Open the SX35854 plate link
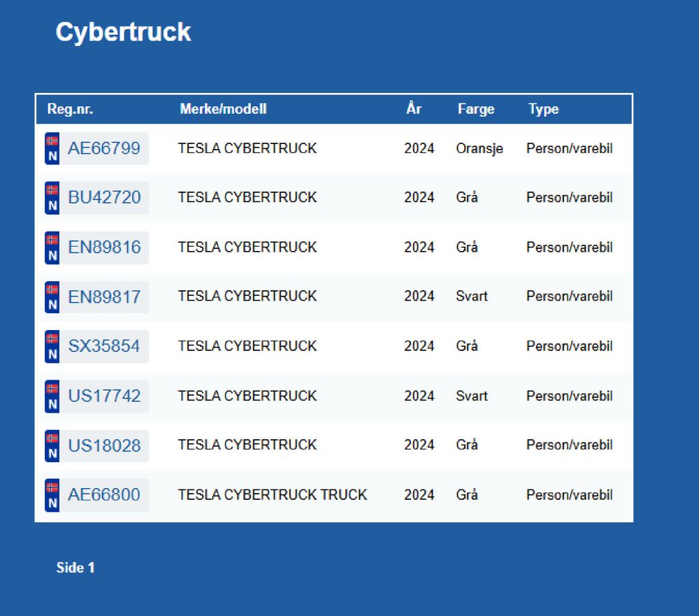The width and height of the screenshot is (699, 616). click(103, 346)
